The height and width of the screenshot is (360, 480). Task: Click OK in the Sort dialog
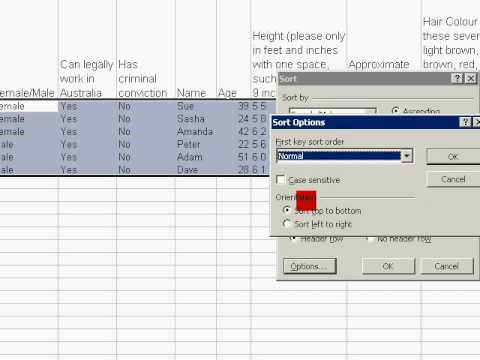(388, 266)
